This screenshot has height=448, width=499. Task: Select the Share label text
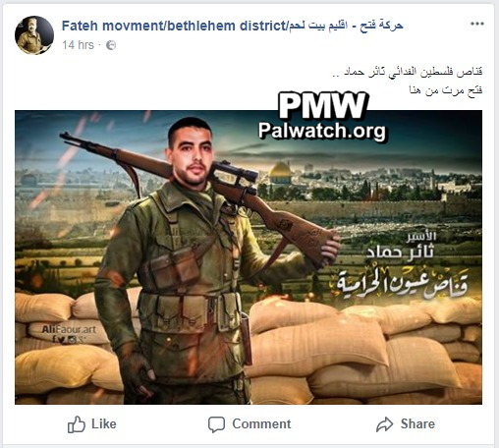click(417, 423)
